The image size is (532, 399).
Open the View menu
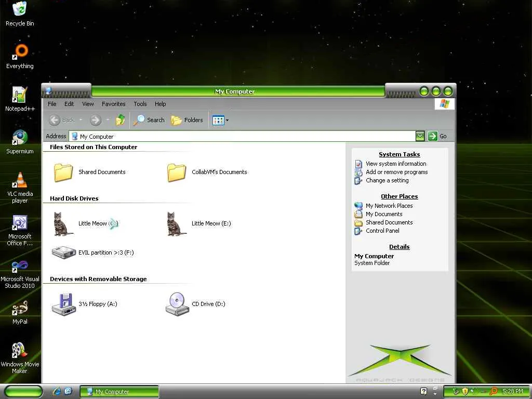tap(88, 104)
